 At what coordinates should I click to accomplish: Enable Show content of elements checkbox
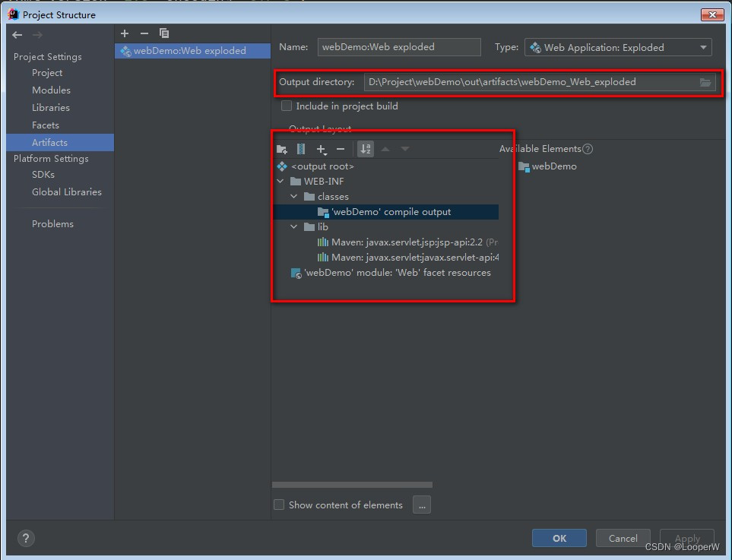279,505
